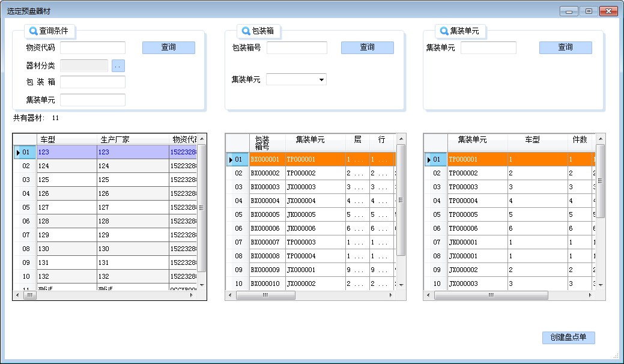This screenshot has height=364, width=624.
Task: Click the browse button beside 器材分类
Action: [118, 65]
